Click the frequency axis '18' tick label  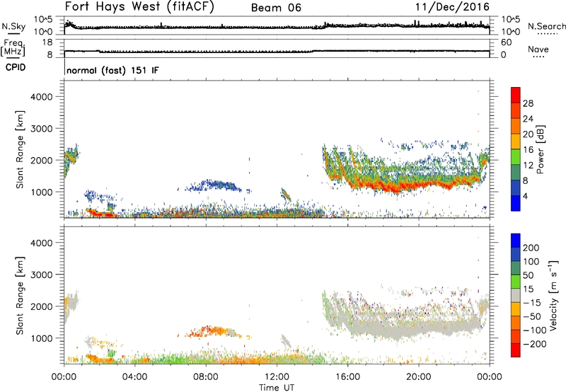[x=47, y=42]
